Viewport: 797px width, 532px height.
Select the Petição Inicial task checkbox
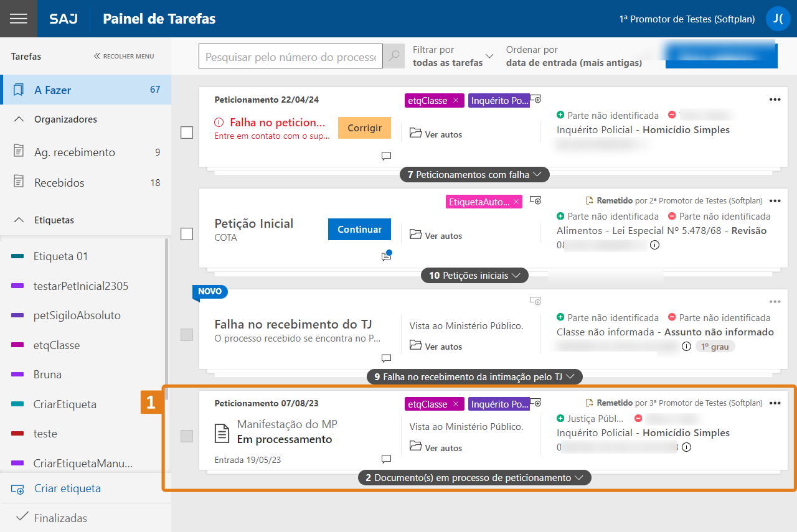[x=187, y=234]
